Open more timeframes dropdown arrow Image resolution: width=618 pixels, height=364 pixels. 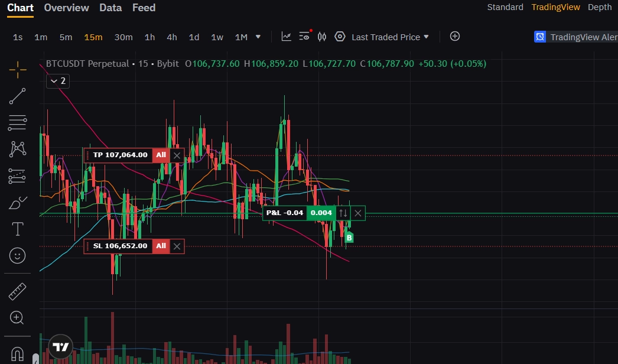click(x=258, y=37)
